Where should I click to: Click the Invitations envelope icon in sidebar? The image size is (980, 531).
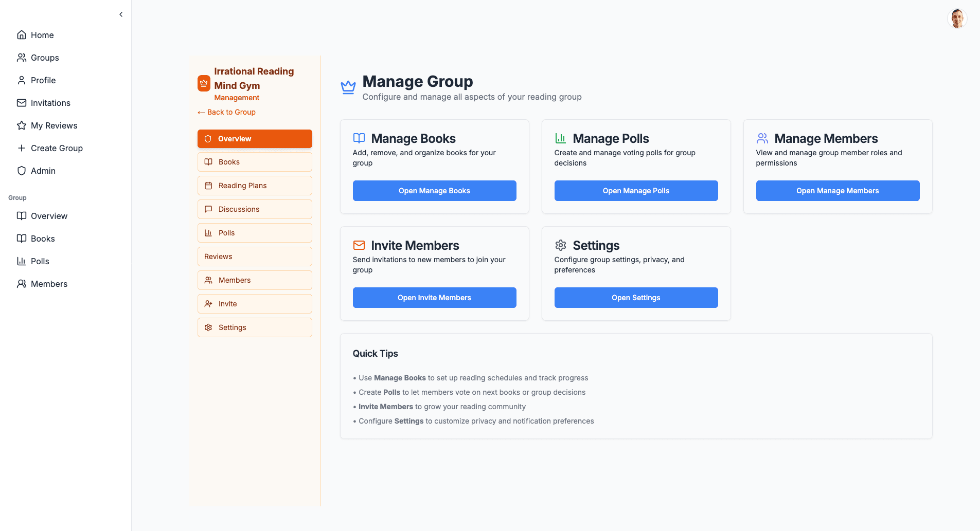pyautogui.click(x=22, y=103)
